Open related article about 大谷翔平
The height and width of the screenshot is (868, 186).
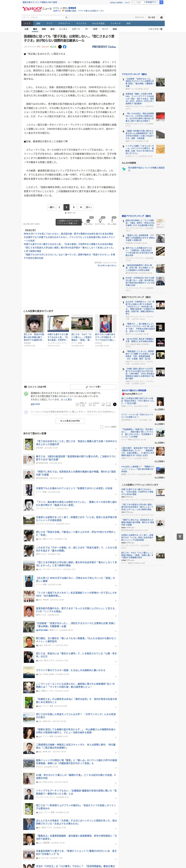point(69,239)
